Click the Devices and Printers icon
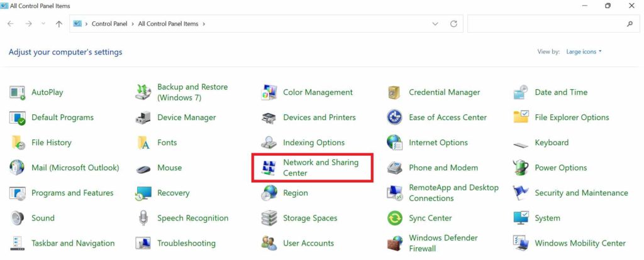 tap(269, 118)
